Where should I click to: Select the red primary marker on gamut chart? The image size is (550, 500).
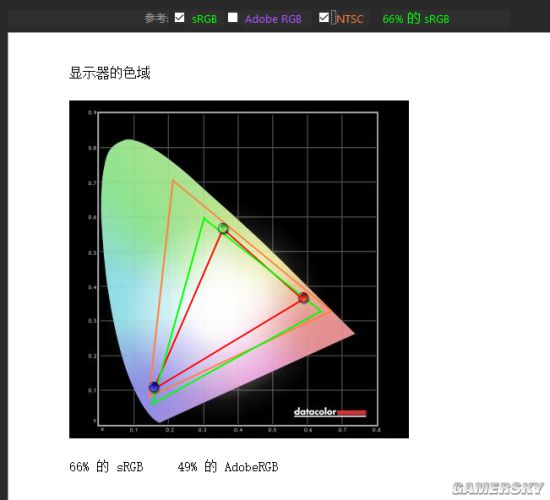point(303,298)
